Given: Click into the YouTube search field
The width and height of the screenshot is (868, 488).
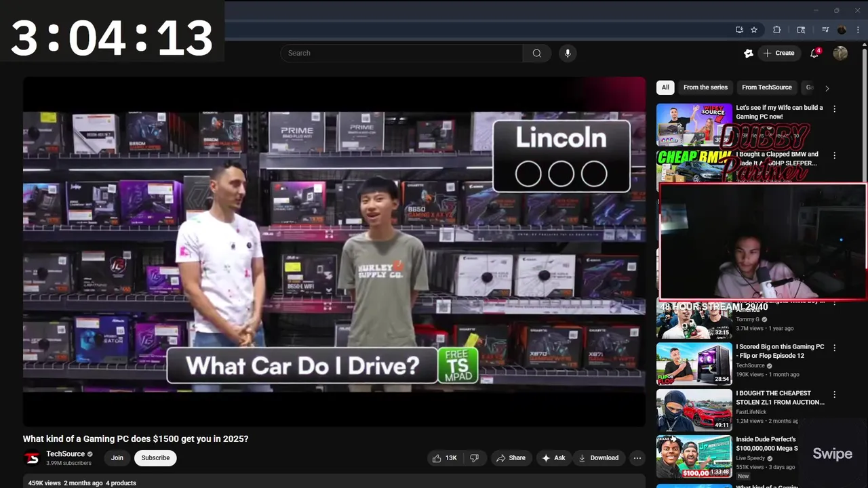Looking at the screenshot, I should (x=401, y=53).
